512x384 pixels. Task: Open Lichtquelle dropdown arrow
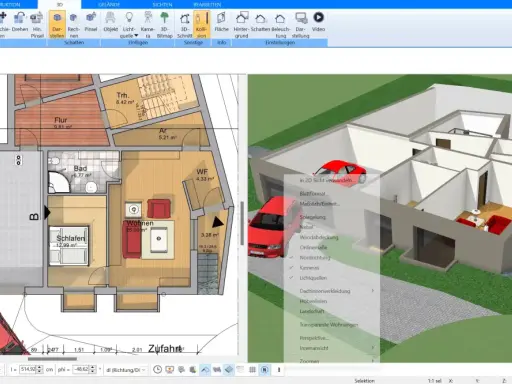point(136,36)
